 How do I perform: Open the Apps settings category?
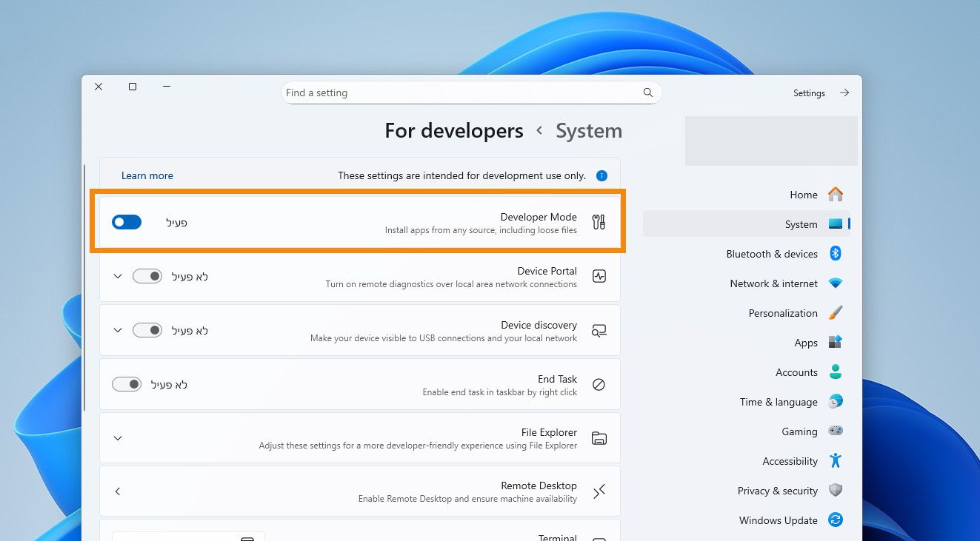pyautogui.click(x=747, y=343)
